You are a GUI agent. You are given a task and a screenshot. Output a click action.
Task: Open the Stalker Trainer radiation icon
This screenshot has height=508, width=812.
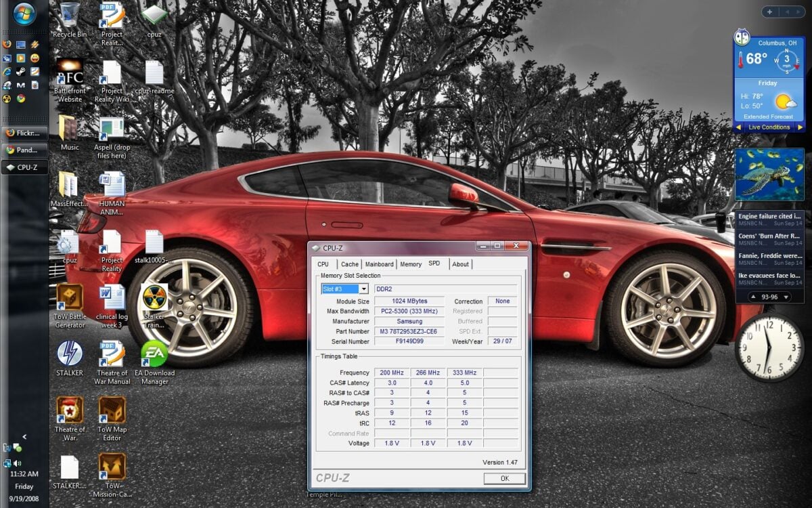pos(154,298)
